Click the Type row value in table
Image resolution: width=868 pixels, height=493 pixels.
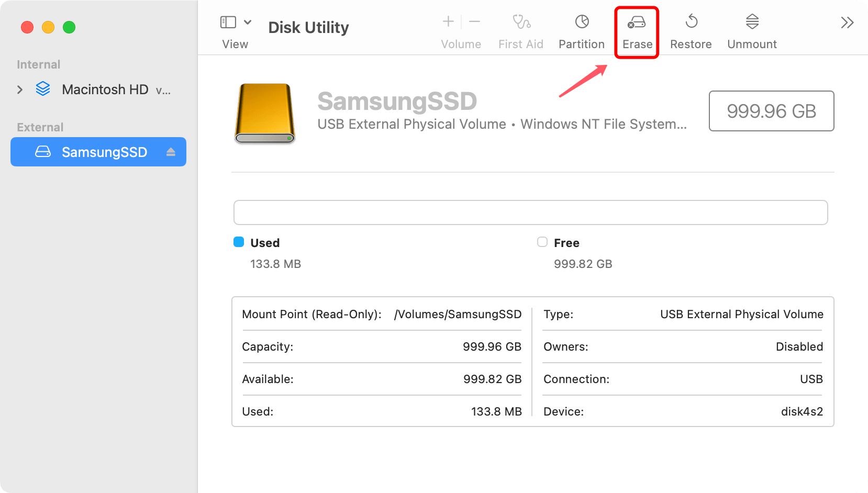coord(741,314)
